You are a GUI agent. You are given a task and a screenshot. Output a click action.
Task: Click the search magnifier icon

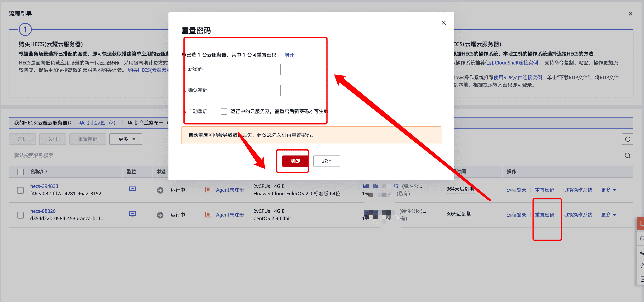627,155
